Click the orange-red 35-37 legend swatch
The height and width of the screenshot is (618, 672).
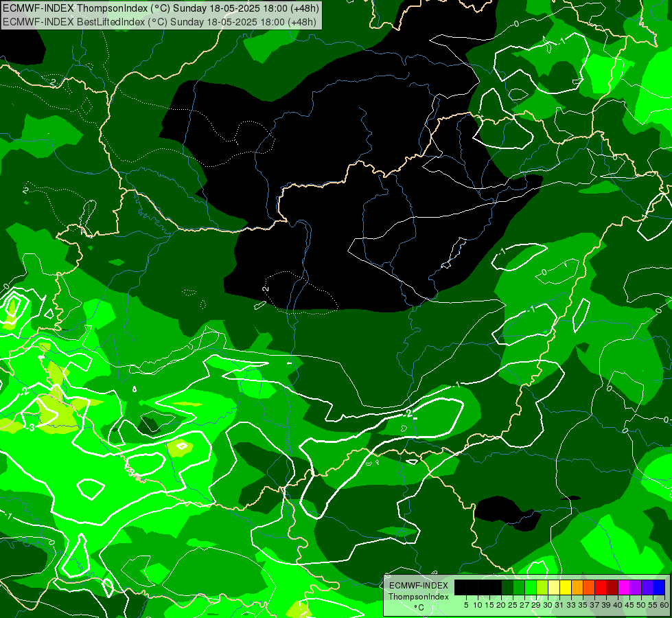(x=589, y=588)
